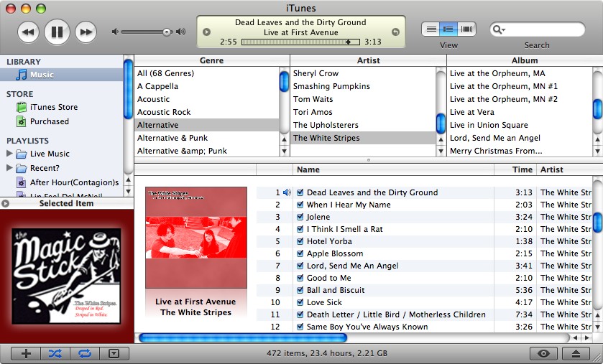Sort tracks by Name column header
Viewport: 603px width, 364px height.
point(393,169)
